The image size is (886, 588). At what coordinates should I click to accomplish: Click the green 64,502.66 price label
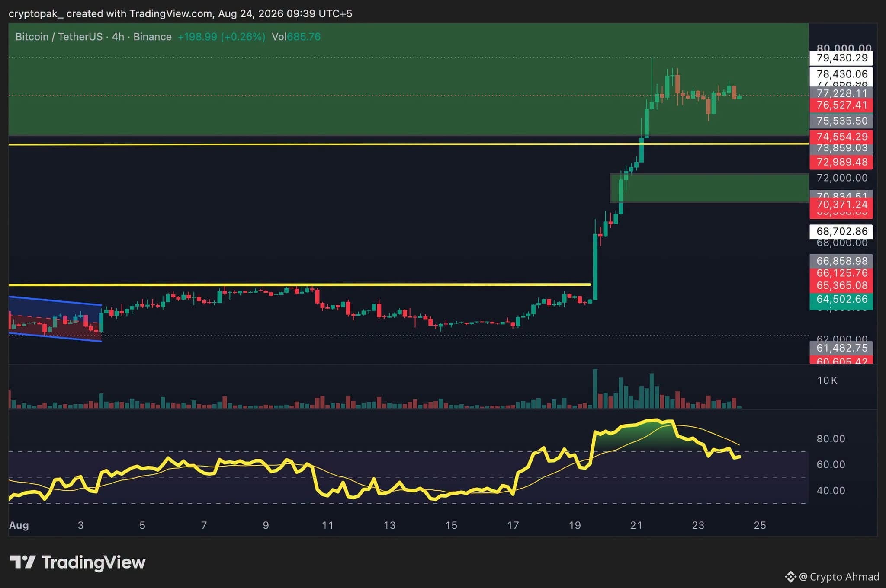coord(841,299)
